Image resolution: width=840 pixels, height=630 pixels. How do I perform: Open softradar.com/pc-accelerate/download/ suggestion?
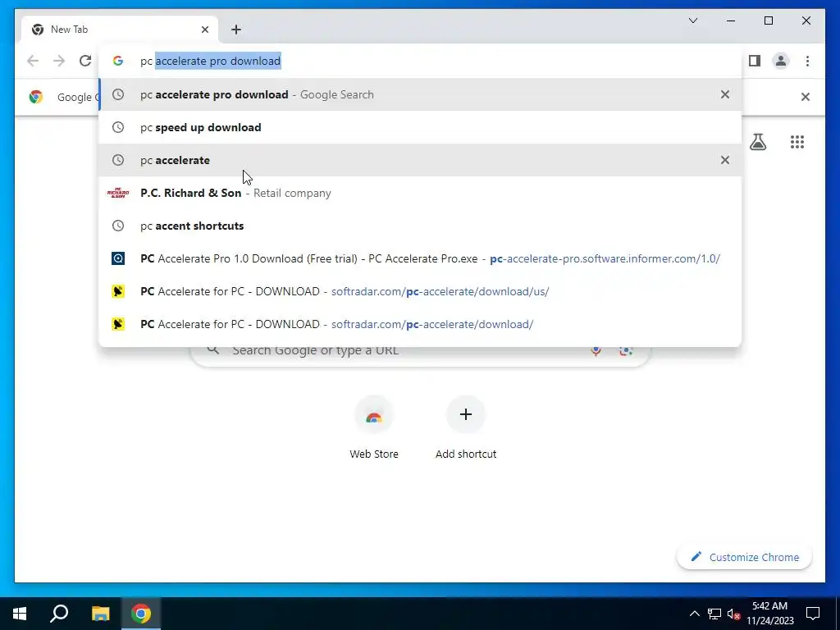420,324
